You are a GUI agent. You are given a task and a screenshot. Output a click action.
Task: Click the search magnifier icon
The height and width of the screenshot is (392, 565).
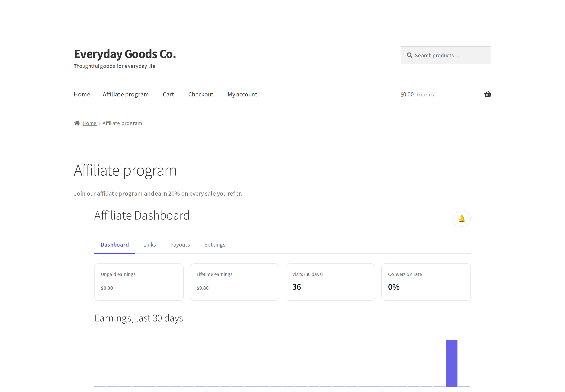tap(409, 55)
